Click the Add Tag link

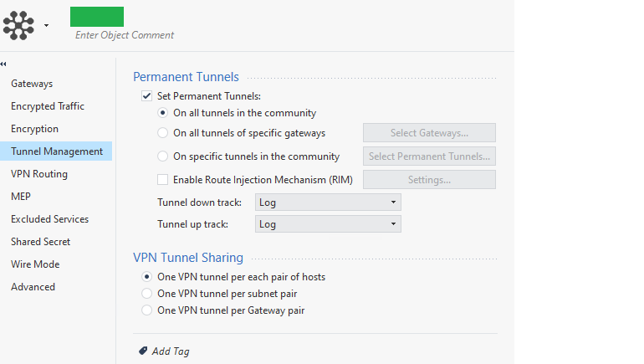171,351
